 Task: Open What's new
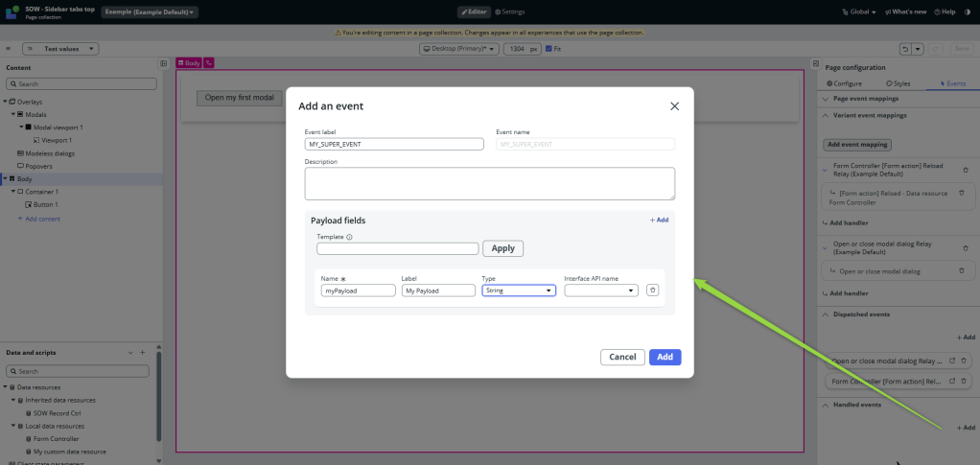905,12
